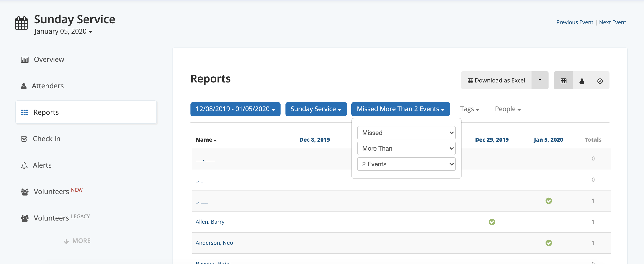Click total value in Anderson, Neo row

pos(593,243)
